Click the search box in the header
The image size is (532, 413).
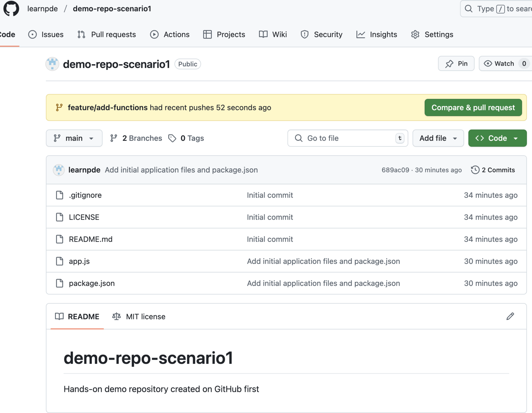click(x=496, y=9)
